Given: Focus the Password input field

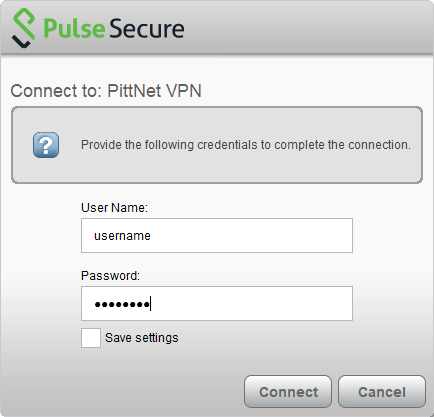Looking at the screenshot, I should tap(217, 304).
